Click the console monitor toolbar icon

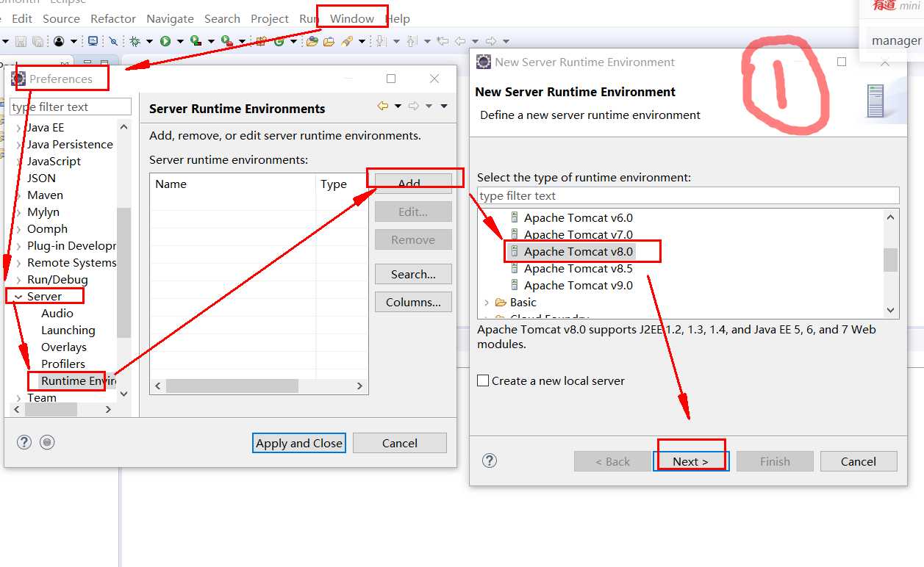(93, 41)
